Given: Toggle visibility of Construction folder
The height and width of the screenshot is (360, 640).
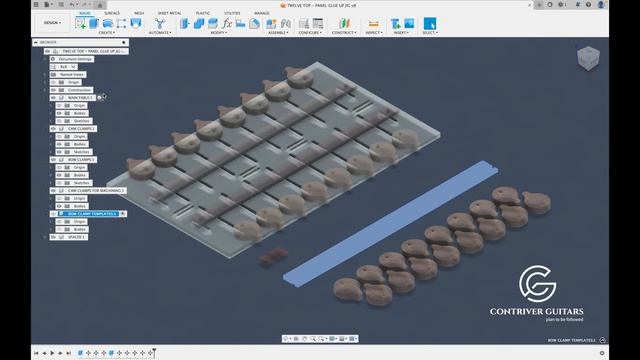Looking at the screenshot, I should coord(53,90).
